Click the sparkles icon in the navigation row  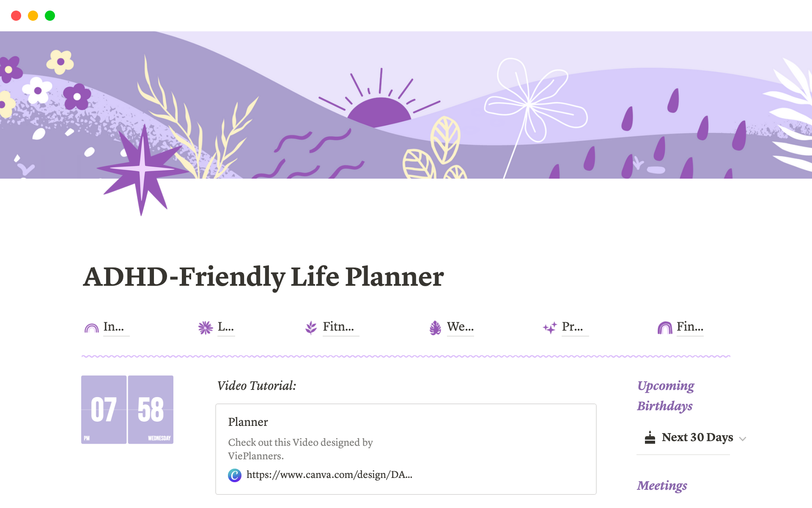pos(550,327)
